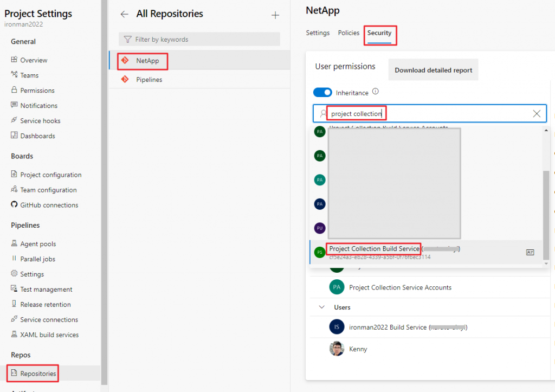Screen dimensions: 555x392
Task: Switch to the Security tab
Action: point(379,33)
